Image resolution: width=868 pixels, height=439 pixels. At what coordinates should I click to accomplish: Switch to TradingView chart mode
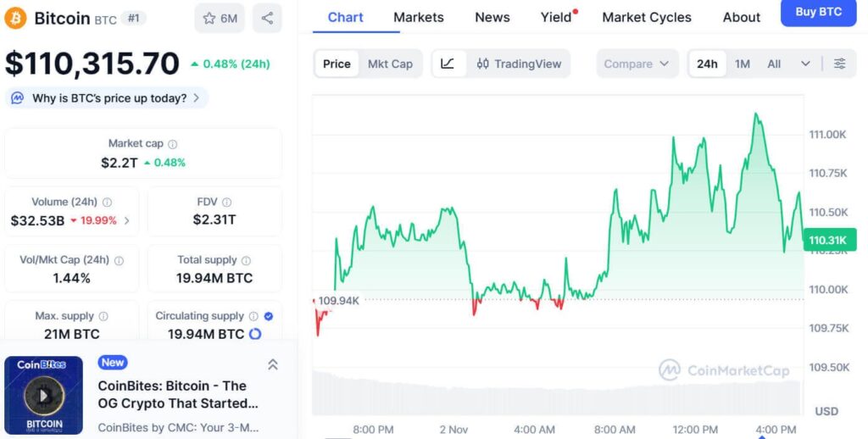coord(519,64)
